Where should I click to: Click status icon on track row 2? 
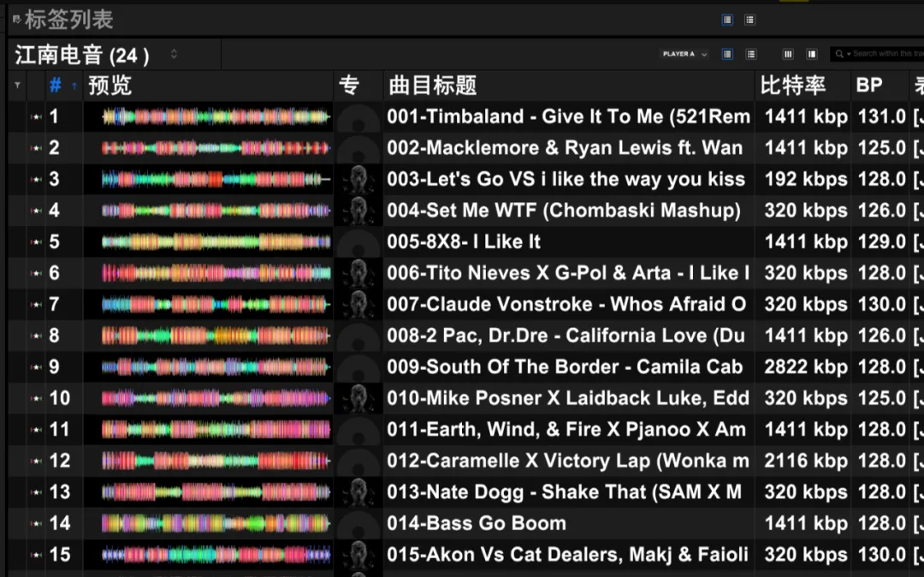(x=36, y=148)
